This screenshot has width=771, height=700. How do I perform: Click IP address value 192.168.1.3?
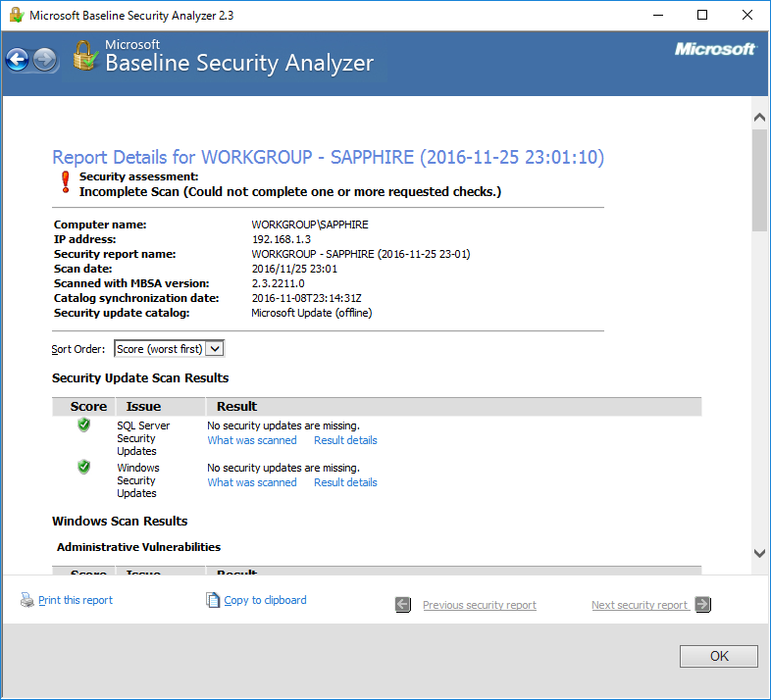(x=282, y=239)
